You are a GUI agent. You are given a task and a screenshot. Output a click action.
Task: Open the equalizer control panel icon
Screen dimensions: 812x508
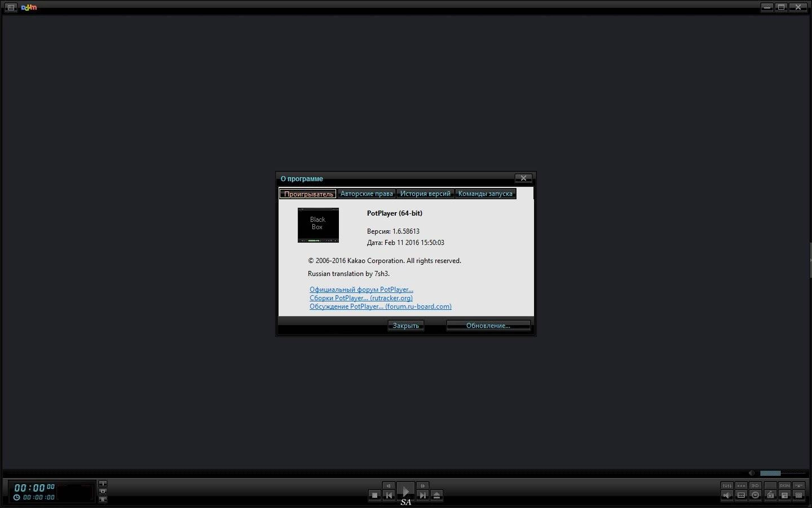[727, 485]
